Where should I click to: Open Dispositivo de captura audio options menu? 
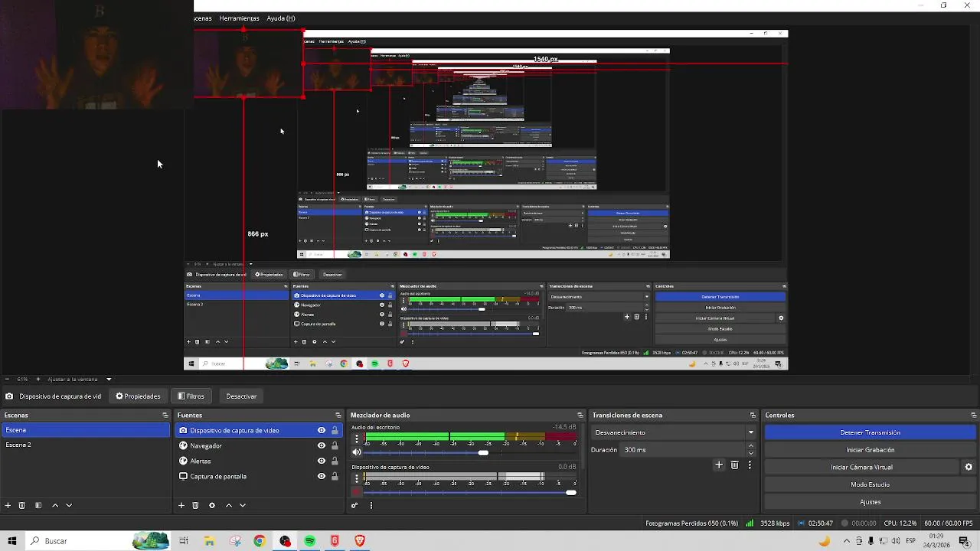click(x=357, y=478)
